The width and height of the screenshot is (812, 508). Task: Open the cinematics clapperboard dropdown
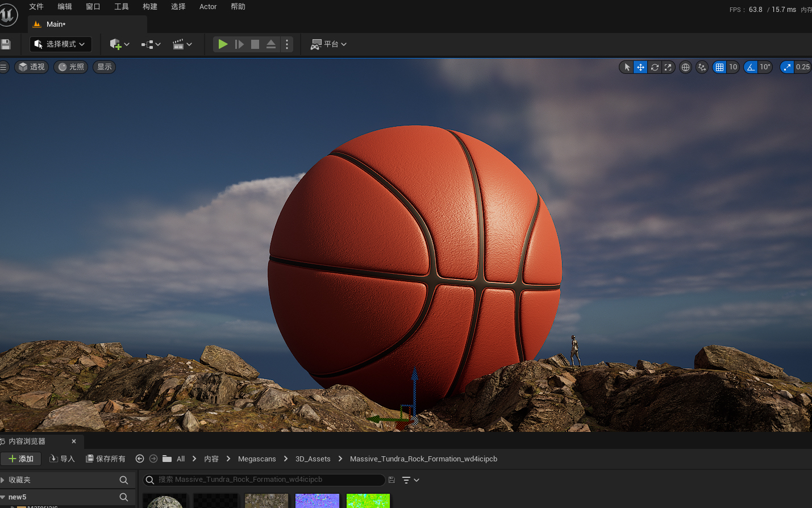click(182, 44)
